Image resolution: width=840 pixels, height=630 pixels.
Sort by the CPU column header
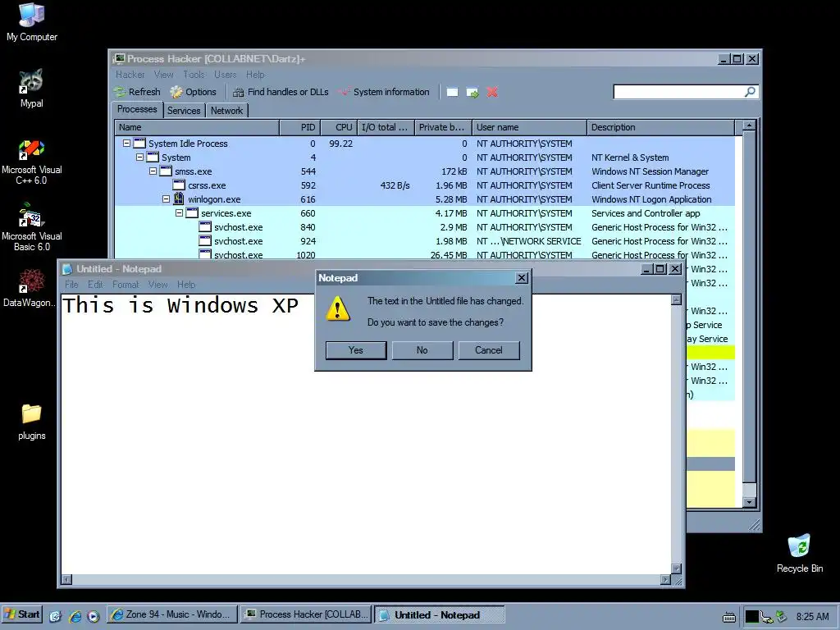tap(339, 127)
